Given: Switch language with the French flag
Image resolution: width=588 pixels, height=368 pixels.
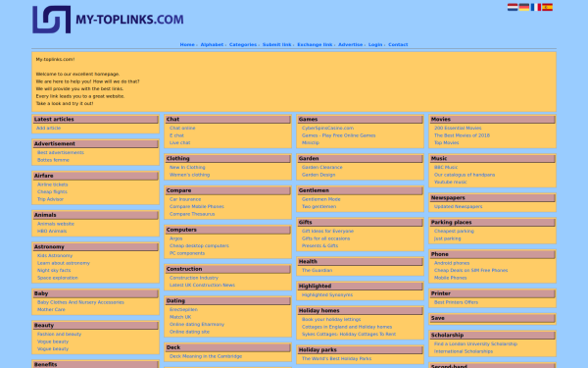Looking at the screenshot, I should pos(535,7).
